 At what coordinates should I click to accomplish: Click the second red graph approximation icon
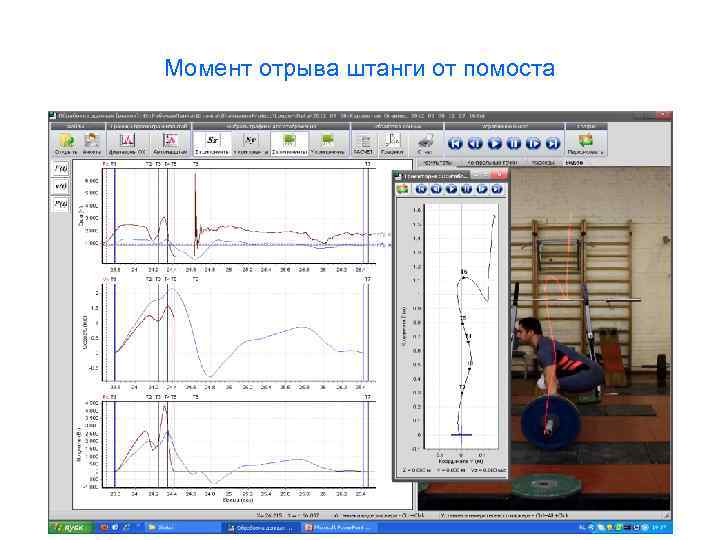tap(170, 140)
